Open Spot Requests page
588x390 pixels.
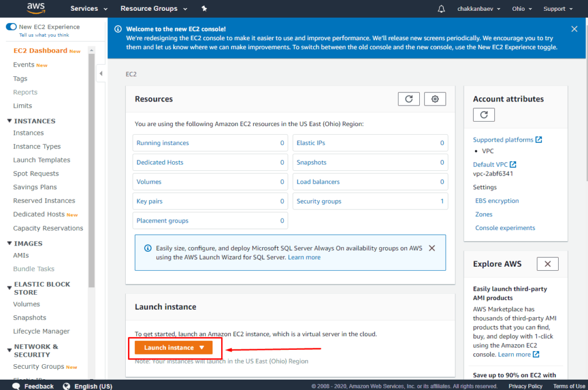[x=36, y=173]
